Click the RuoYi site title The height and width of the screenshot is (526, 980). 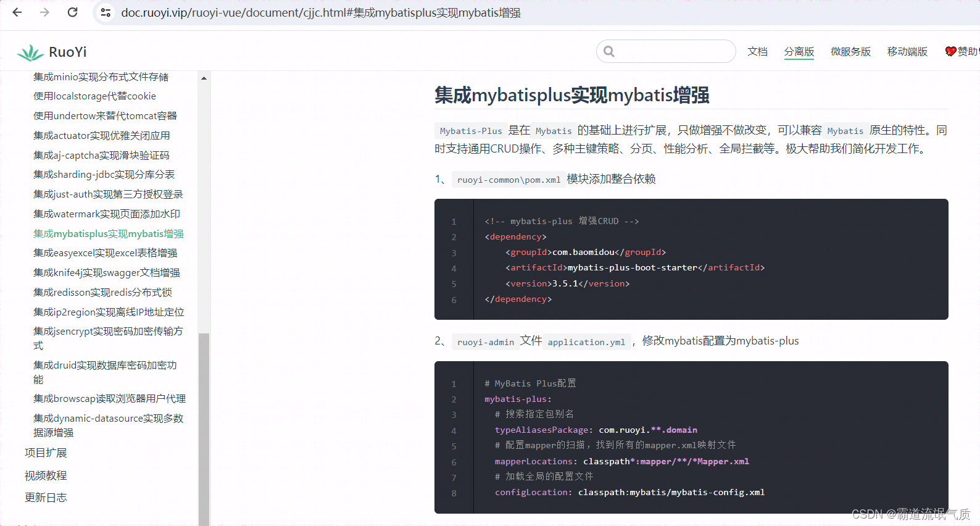[x=68, y=52]
